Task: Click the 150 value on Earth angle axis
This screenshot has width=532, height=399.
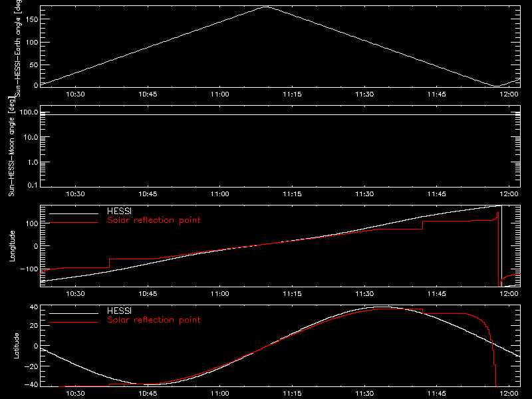Action: [x=32, y=19]
